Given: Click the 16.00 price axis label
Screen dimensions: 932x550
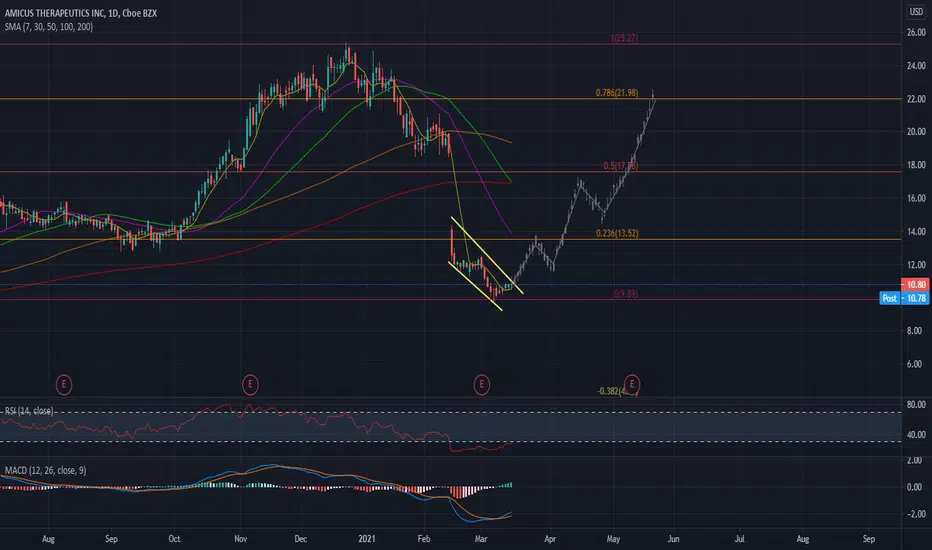Looking at the screenshot, I should pyautogui.click(x=916, y=198).
